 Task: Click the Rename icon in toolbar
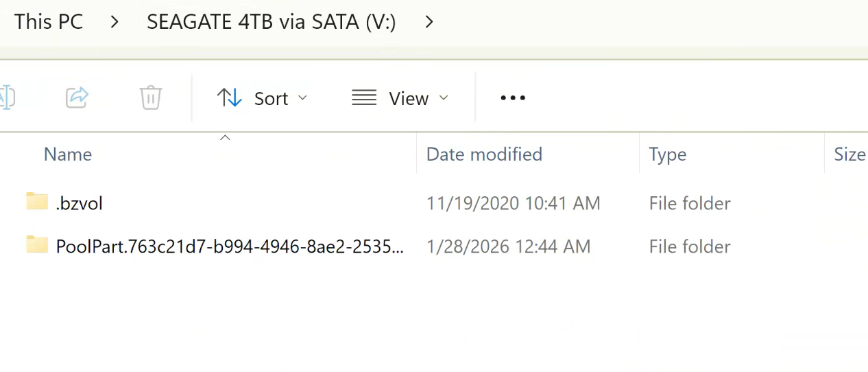click(6, 97)
